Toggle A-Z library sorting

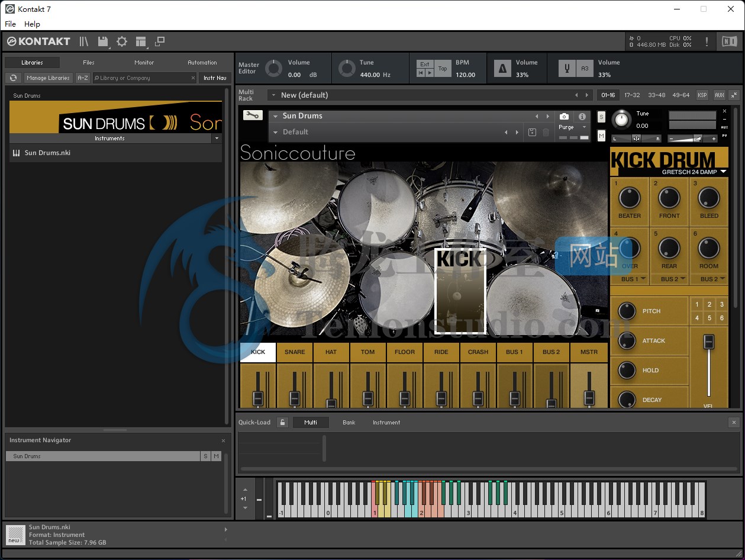(x=83, y=78)
